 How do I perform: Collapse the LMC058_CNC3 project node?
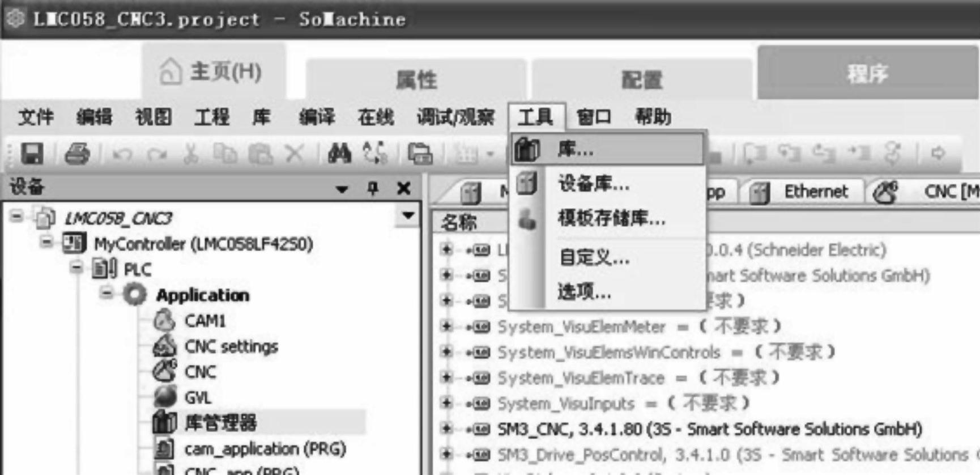click(x=17, y=217)
